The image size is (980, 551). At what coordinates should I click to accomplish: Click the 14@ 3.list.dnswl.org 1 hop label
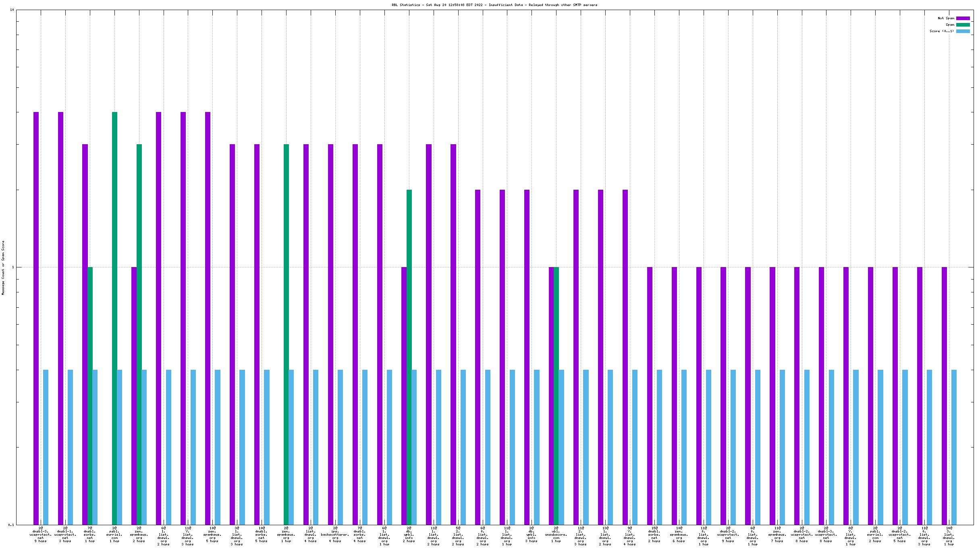[949, 536]
